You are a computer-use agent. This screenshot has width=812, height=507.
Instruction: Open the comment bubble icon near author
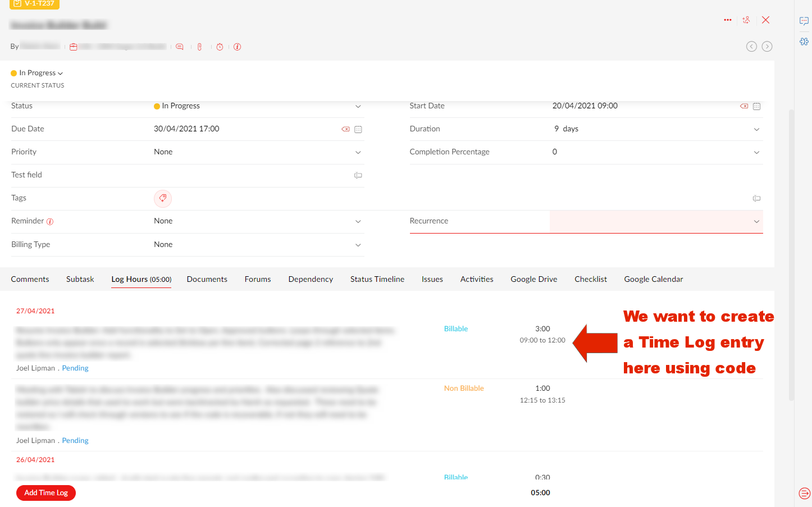(180, 47)
